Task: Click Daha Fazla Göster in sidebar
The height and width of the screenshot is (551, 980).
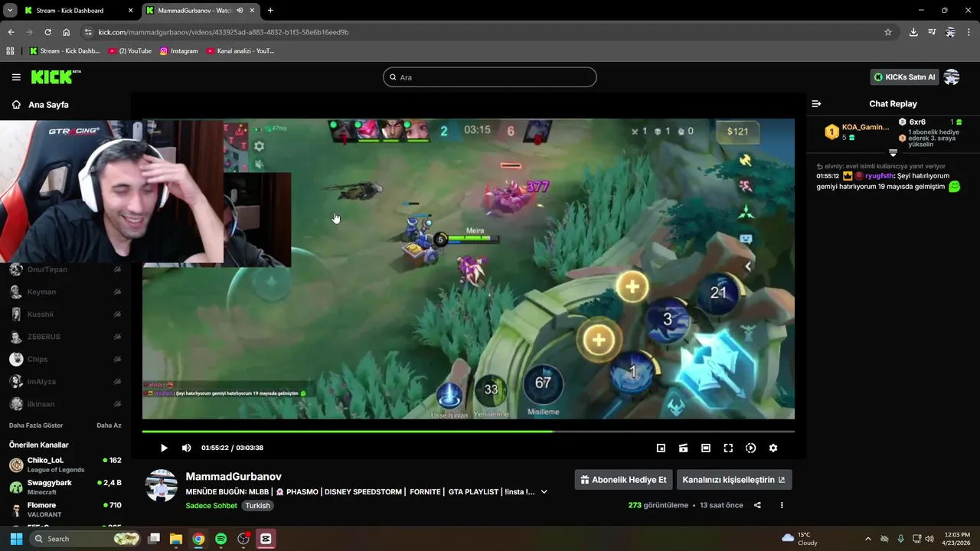Action: tap(36, 425)
